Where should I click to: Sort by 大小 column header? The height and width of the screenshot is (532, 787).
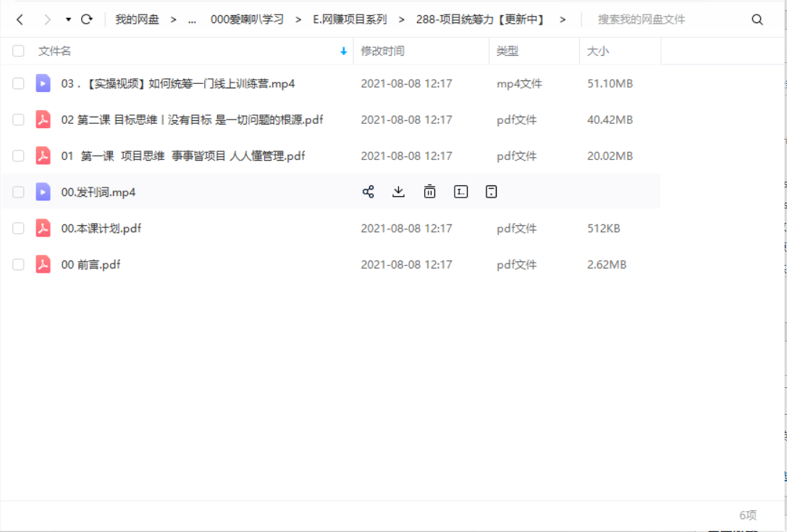coord(598,51)
